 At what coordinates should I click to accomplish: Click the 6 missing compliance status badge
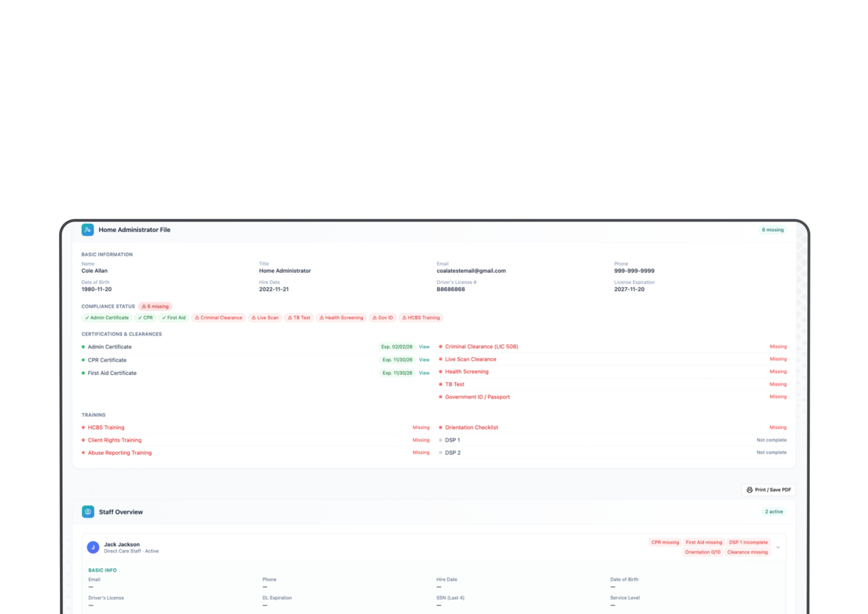click(x=155, y=306)
